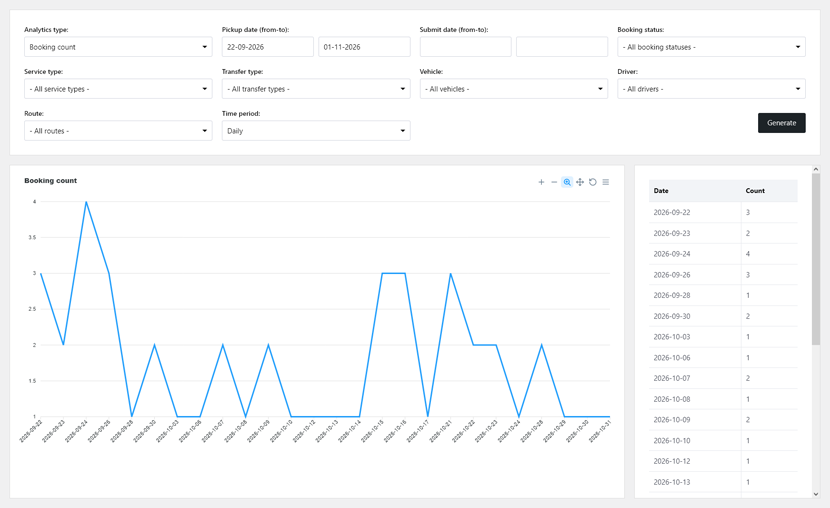Select the chart panning tool
Image resolution: width=830 pixels, height=508 pixels.
[x=580, y=182]
